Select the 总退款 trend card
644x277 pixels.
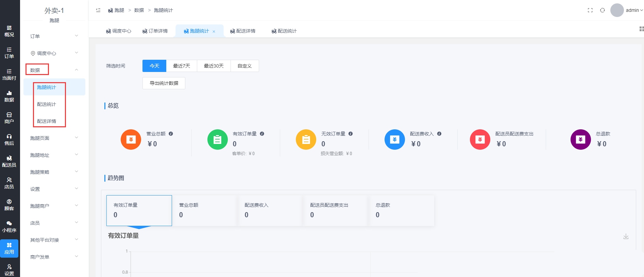click(401, 210)
